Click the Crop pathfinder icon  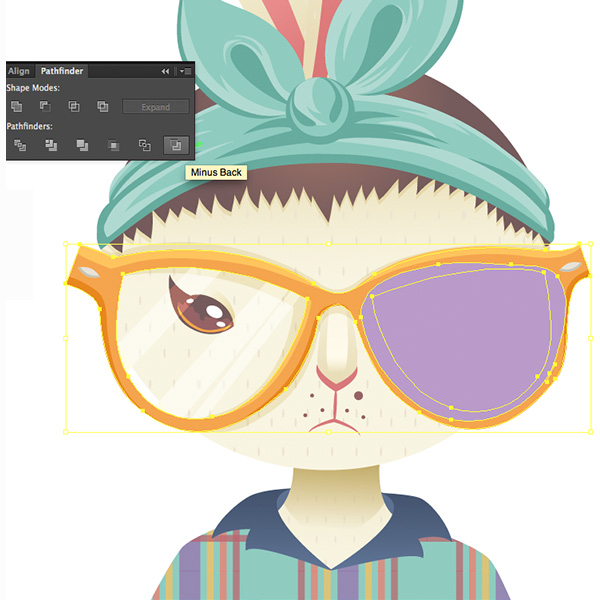point(113,145)
